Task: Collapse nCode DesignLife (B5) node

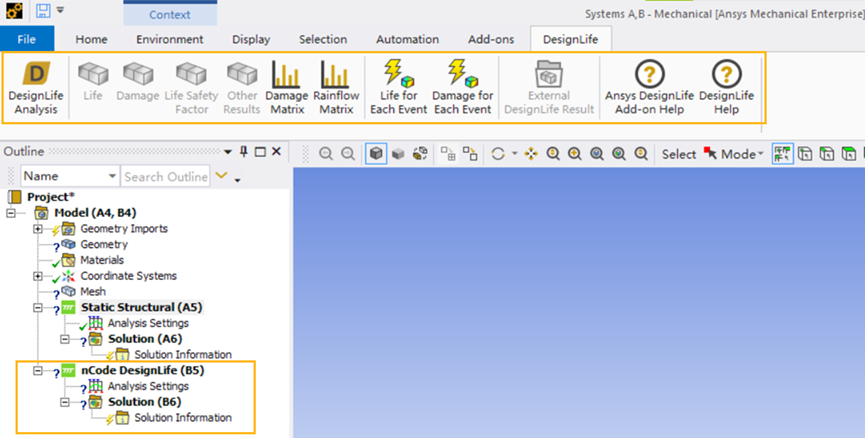Action: point(38,371)
